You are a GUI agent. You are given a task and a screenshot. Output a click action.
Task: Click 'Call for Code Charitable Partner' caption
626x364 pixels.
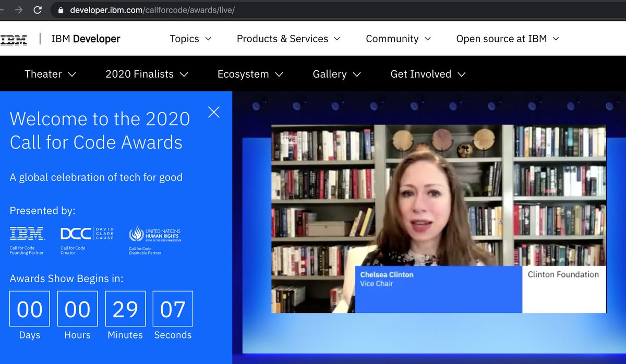coord(145,251)
